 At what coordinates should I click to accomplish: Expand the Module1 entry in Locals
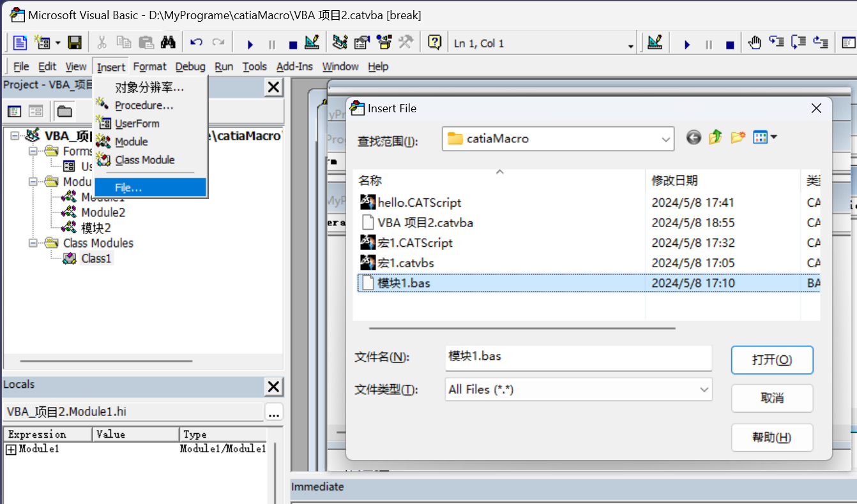(x=11, y=449)
